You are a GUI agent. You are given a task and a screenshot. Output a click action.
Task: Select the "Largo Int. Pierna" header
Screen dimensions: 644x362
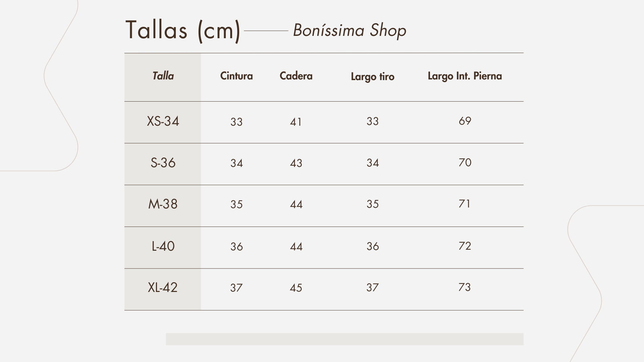[x=465, y=76]
